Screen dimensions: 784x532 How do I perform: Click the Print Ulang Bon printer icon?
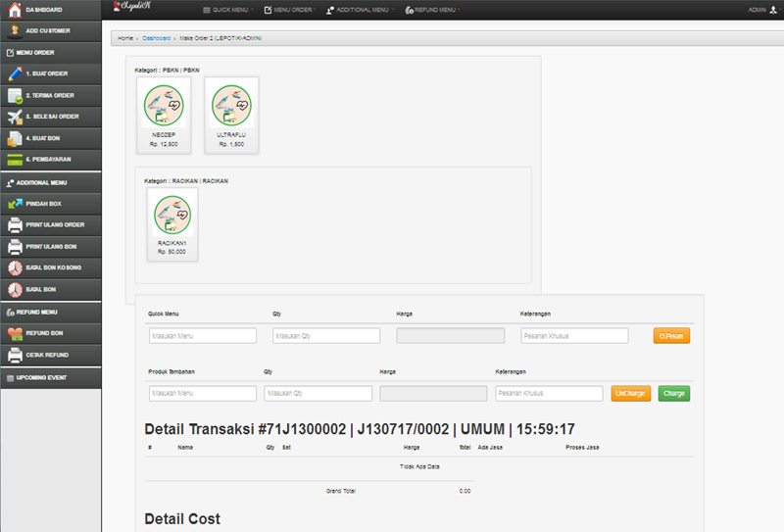tap(15, 247)
